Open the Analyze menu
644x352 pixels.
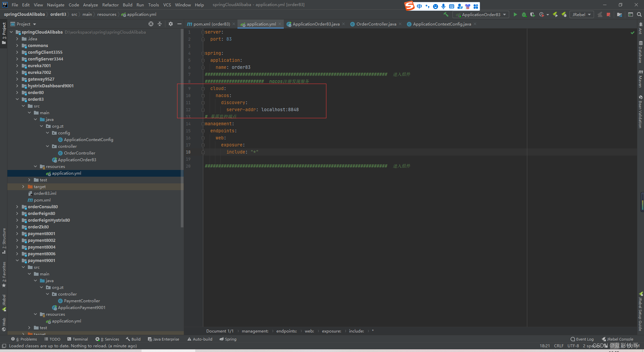[90, 5]
